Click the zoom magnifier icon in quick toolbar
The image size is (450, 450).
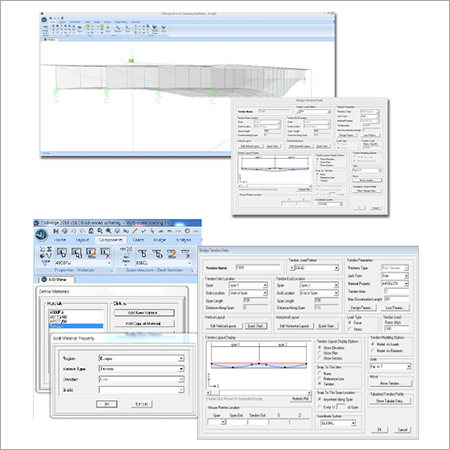100,231
